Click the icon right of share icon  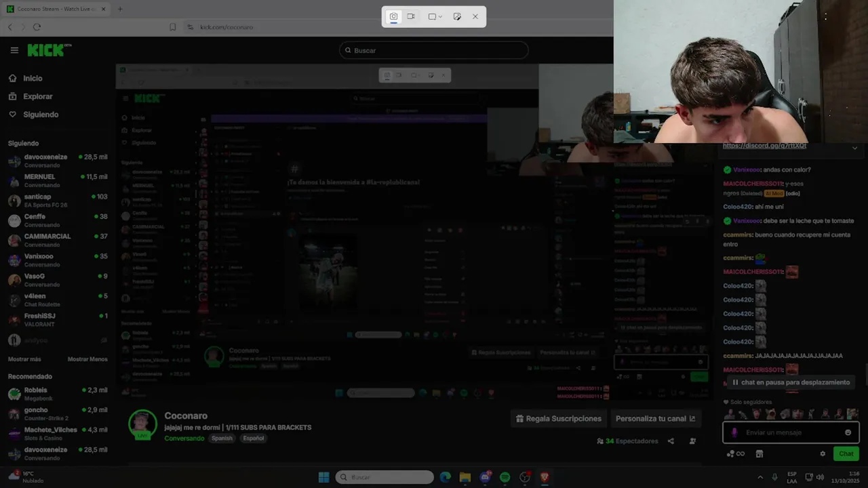[x=692, y=441]
